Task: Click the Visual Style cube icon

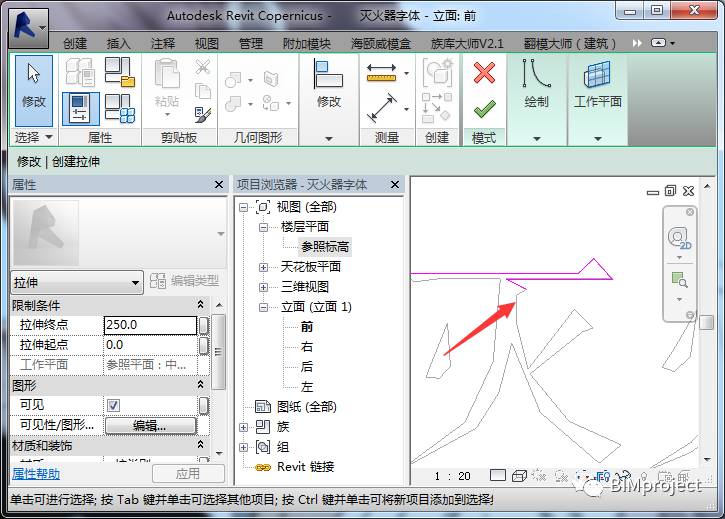Action: [520, 476]
